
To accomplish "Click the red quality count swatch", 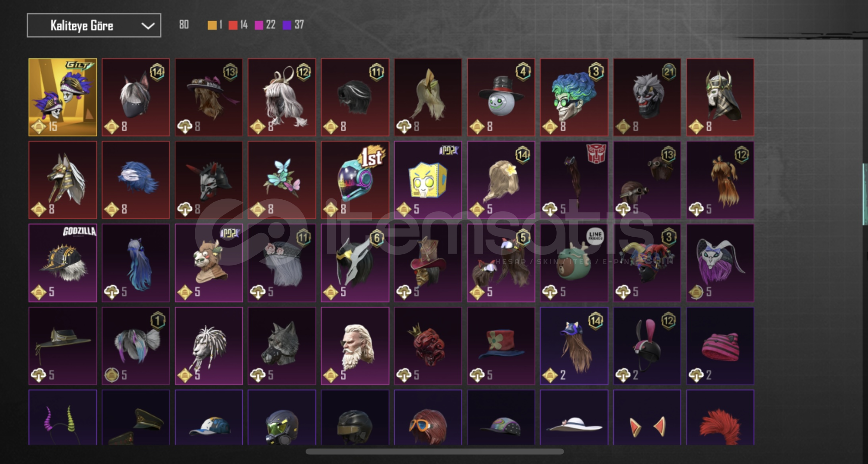I will 233,25.
